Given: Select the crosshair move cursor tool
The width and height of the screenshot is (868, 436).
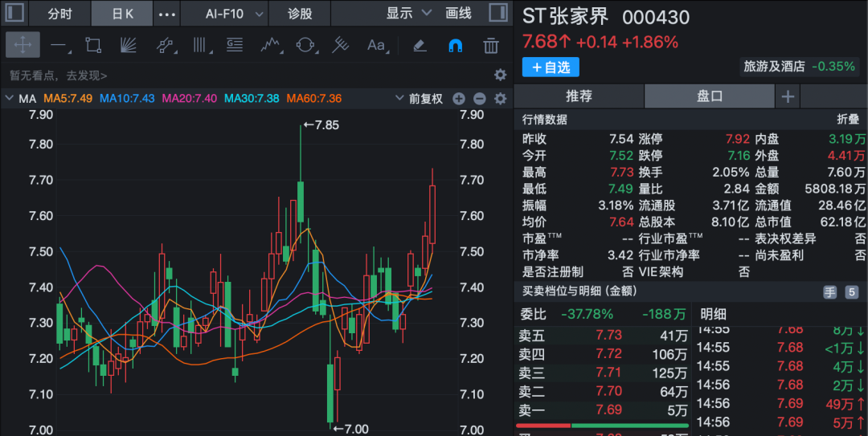Looking at the screenshot, I should coord(23,46).
